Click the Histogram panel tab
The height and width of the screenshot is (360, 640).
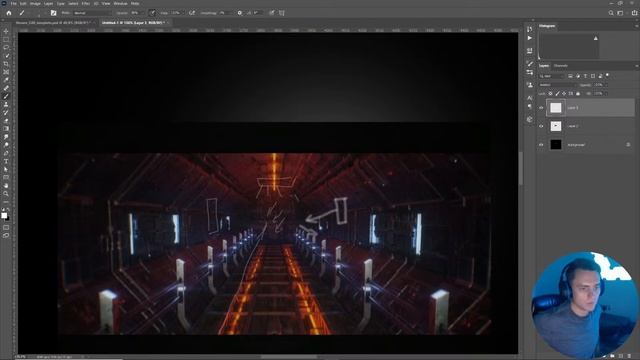[x=547, y=26]
